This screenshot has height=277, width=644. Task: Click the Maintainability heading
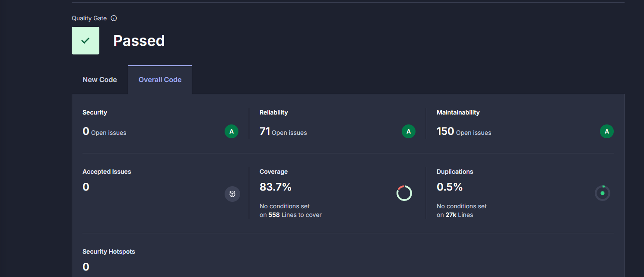tap(458, 112)
